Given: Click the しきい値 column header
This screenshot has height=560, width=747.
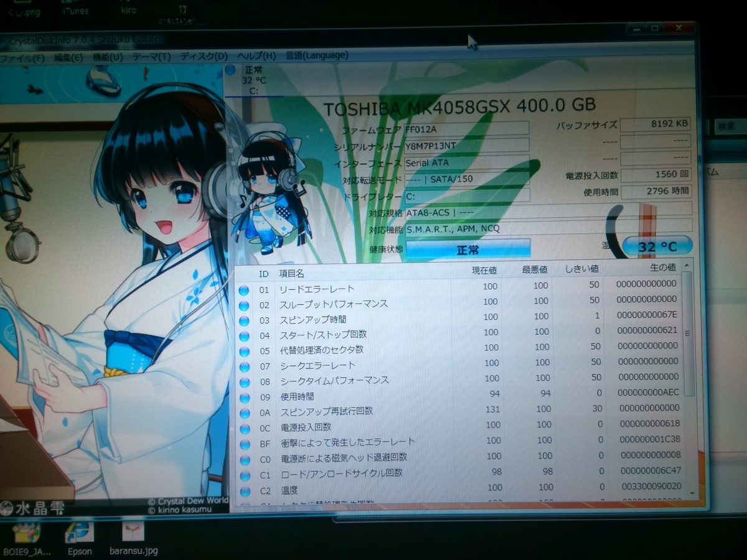Looking at the screenshot, I should (x=581, y=269).
